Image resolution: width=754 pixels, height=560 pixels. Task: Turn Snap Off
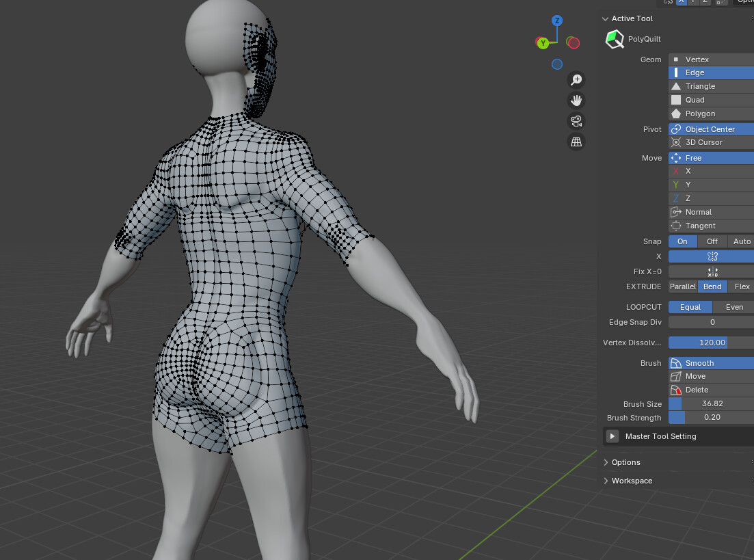coord(712,241)
